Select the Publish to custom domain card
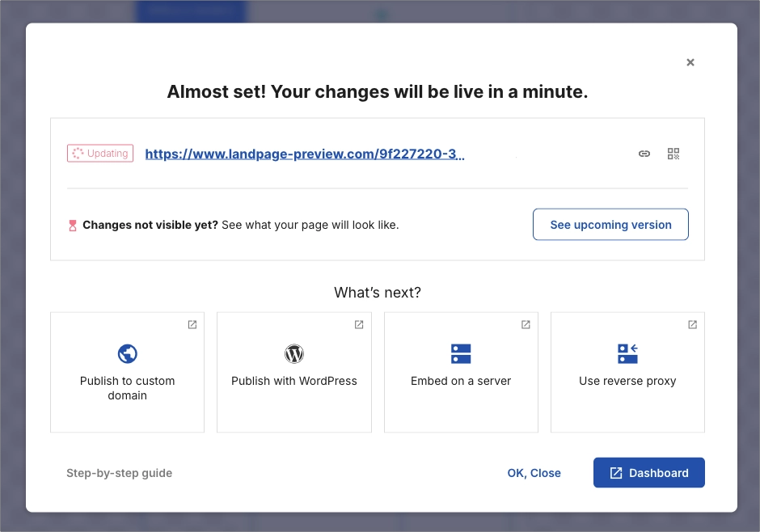The width and height of the screenshot is (760, 532). coord(127,372)
